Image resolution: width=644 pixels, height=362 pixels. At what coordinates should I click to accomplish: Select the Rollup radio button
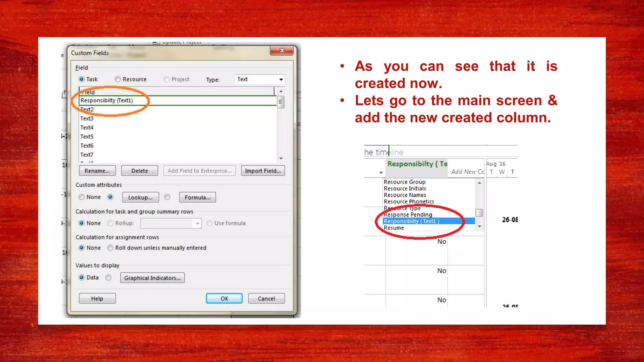tap(110, 223)
